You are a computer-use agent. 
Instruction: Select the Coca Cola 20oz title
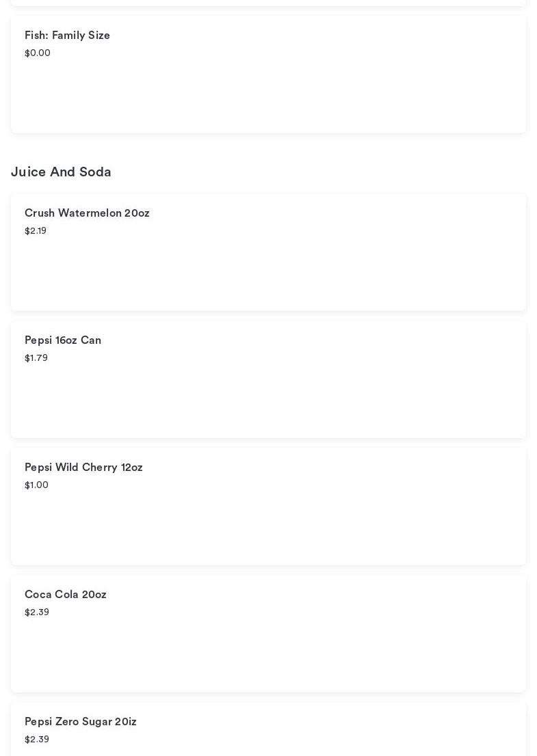(66, 595)
